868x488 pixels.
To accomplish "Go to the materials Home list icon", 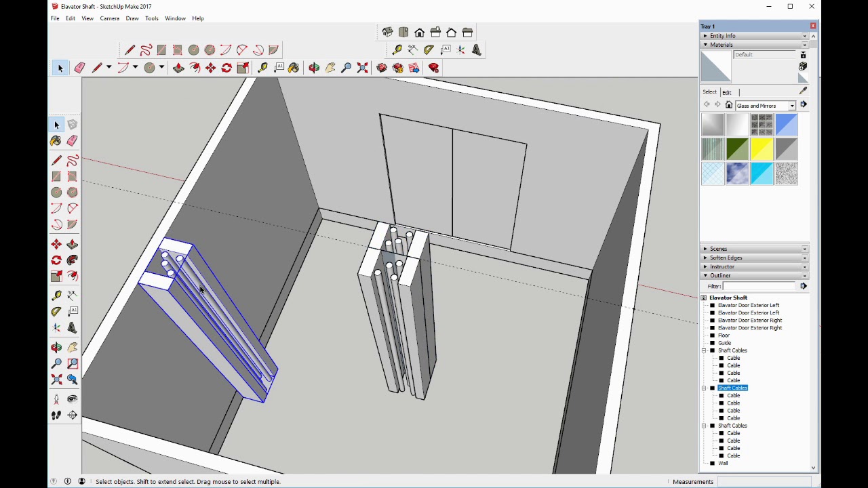I will pos(729,105).
